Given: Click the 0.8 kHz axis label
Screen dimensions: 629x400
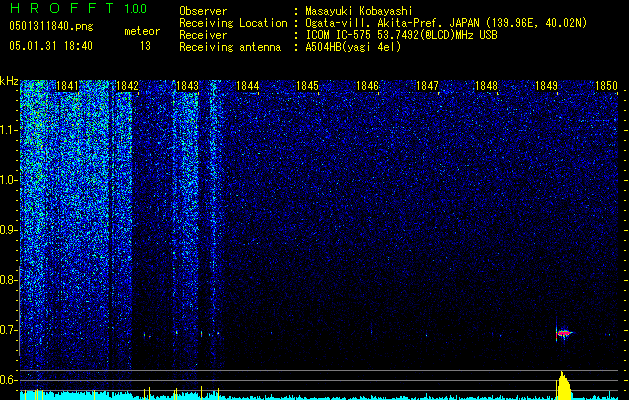Looking at the screenshot, I should click(x=8, y=280).
